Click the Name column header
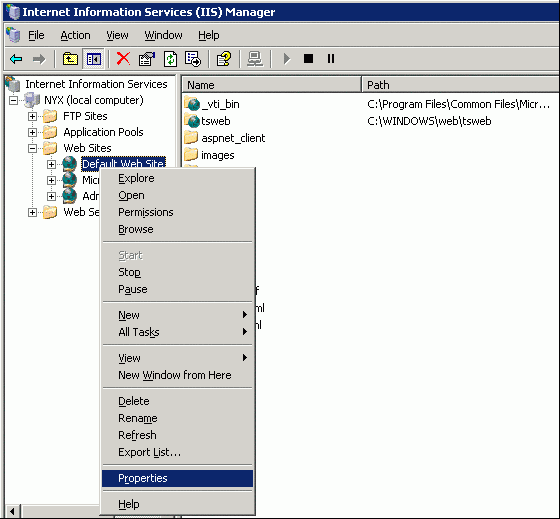The width and height of the screenshot is (560, 519). click(x=272, y=85)
